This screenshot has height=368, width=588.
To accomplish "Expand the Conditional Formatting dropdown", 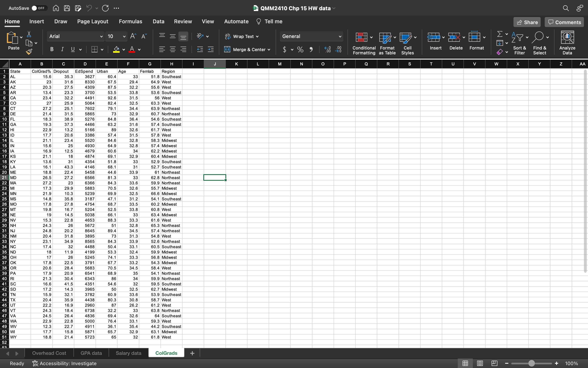I will 371,37.
